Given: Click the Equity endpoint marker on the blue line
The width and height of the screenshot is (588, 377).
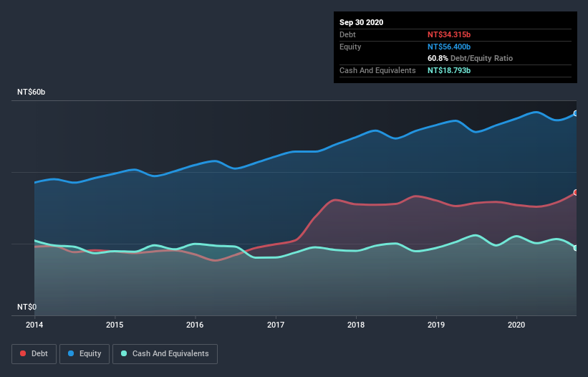Looking at the screenshot, I should (x=576, y=113).
